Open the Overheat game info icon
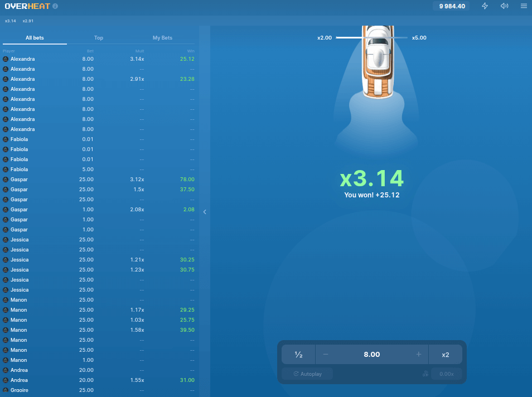 pos(55,6)
